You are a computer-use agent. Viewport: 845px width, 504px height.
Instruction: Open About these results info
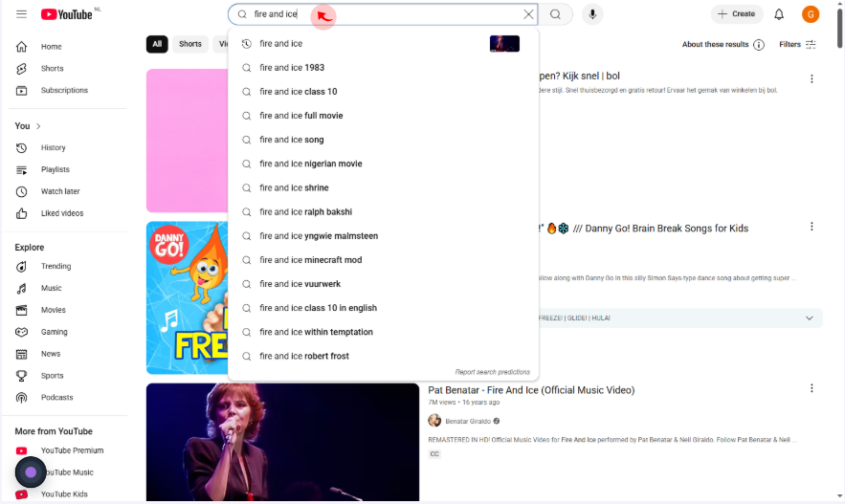click(x=723, y=45)
